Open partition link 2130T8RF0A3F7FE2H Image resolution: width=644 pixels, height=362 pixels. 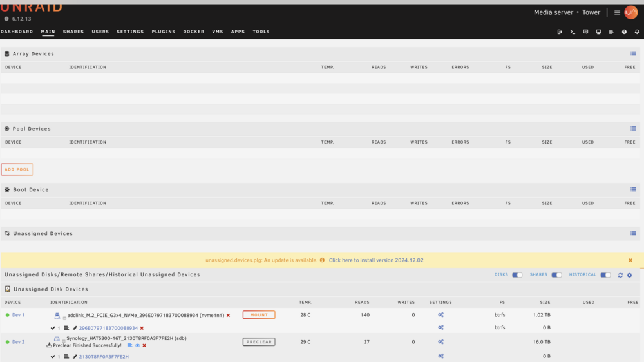pyautogui.click(x=104, y=357)
